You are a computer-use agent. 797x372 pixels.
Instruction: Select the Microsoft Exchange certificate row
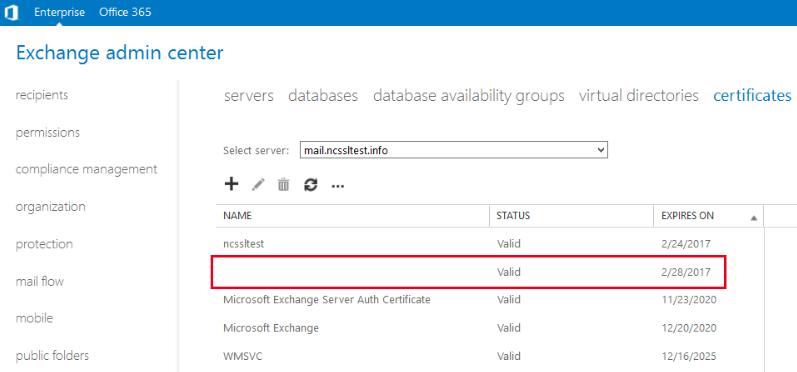pyautogui.click(x=489, y=328)
